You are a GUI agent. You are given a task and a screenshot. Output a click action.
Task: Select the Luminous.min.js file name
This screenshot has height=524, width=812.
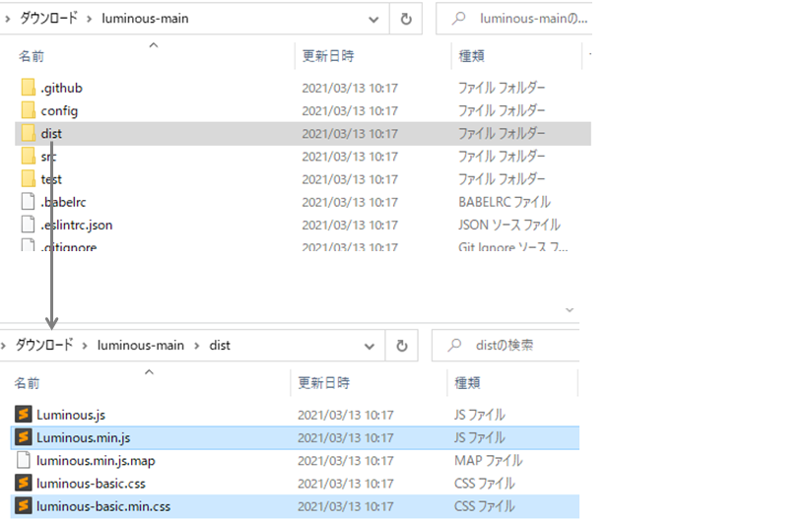[84, 437]
